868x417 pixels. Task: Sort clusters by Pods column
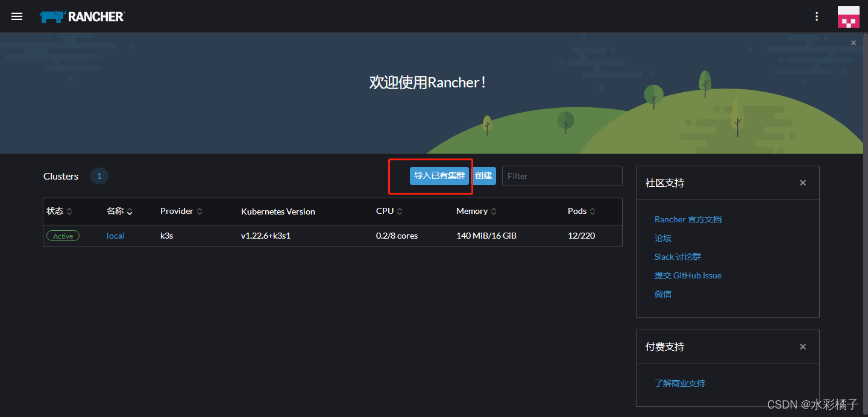[x=581, y=211]
